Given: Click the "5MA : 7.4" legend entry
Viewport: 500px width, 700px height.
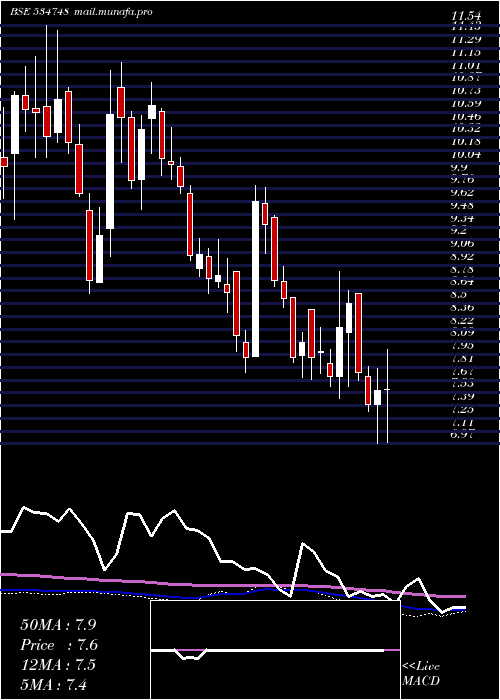Looking at the screenshot, I should point(54,684).
